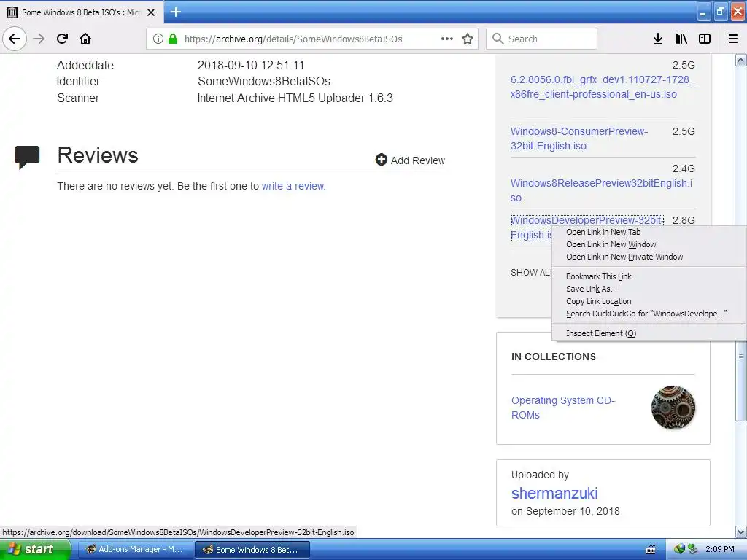Image resolution: width=747 pixels, height=560 pixels.
Task: Open WindowsDeveloperPreview-32bit-English.iso link
Action: [587, 220]
